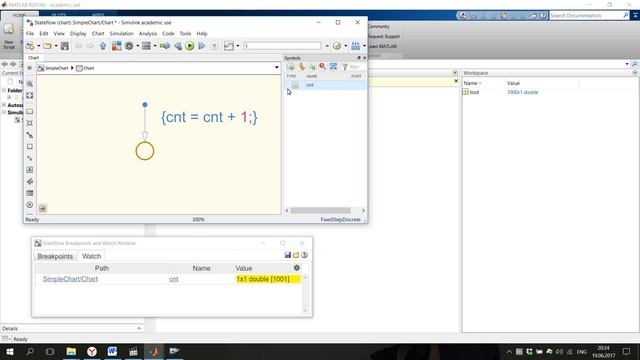Select the MATLAB Function palette tool
Screen dimensions: 640x360
click(30, 181)
